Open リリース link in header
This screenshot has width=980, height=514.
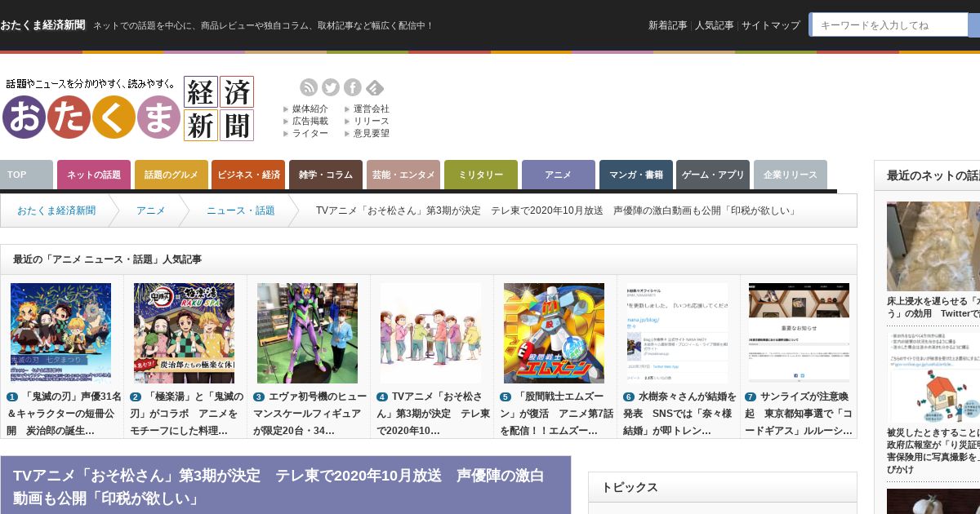coord(372,121)
